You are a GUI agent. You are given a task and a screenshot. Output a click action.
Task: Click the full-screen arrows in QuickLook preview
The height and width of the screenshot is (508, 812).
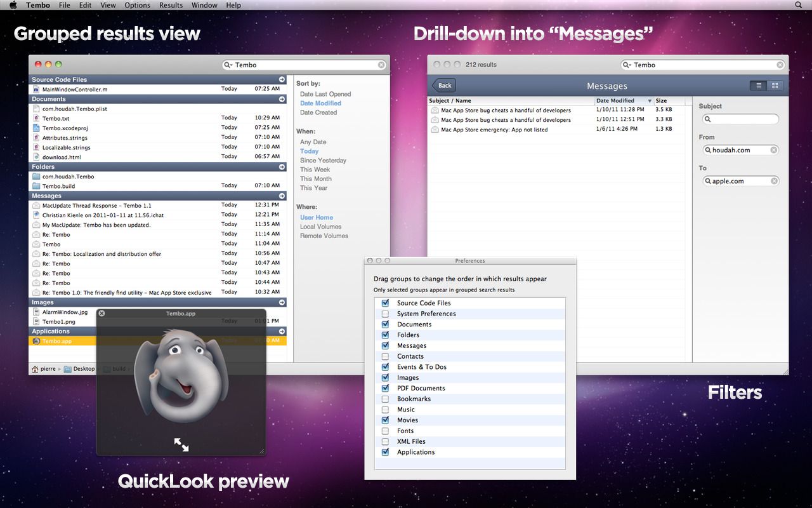tap(181, 444)
